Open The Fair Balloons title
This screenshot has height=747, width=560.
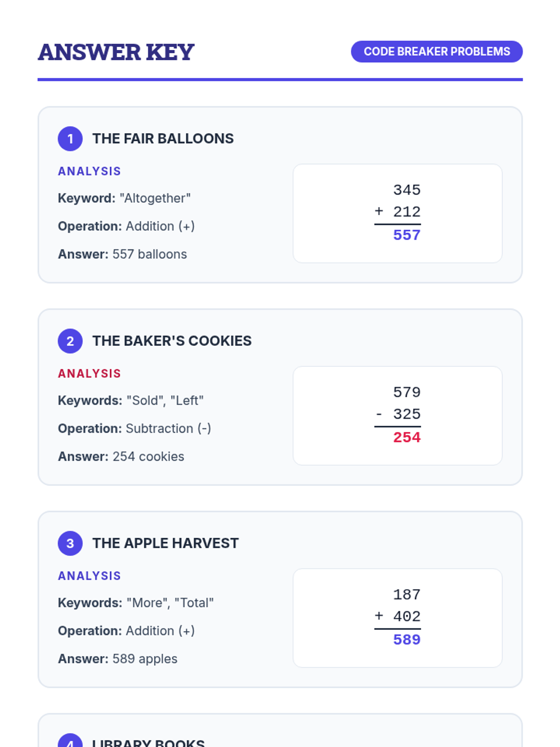point(163,139)
